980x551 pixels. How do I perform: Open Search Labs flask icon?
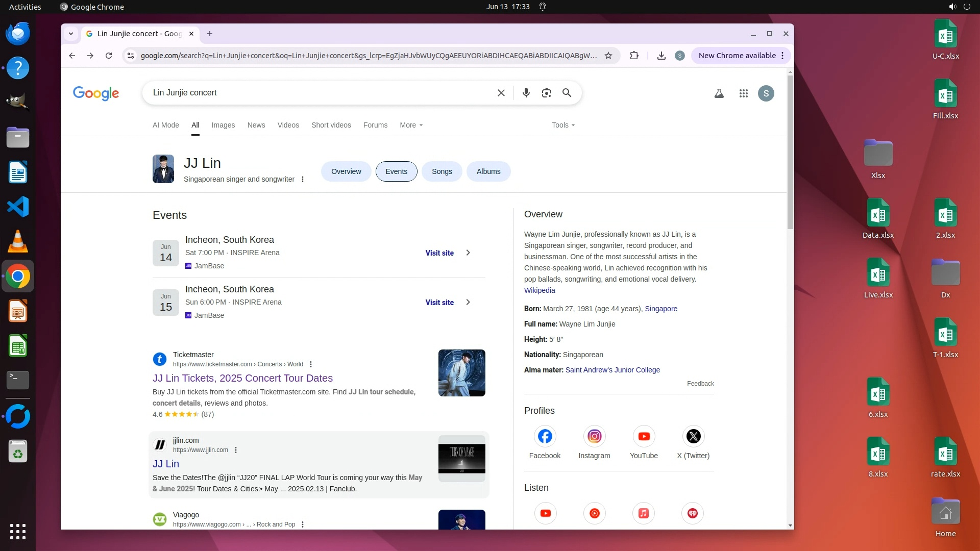(x=719, y=93)
